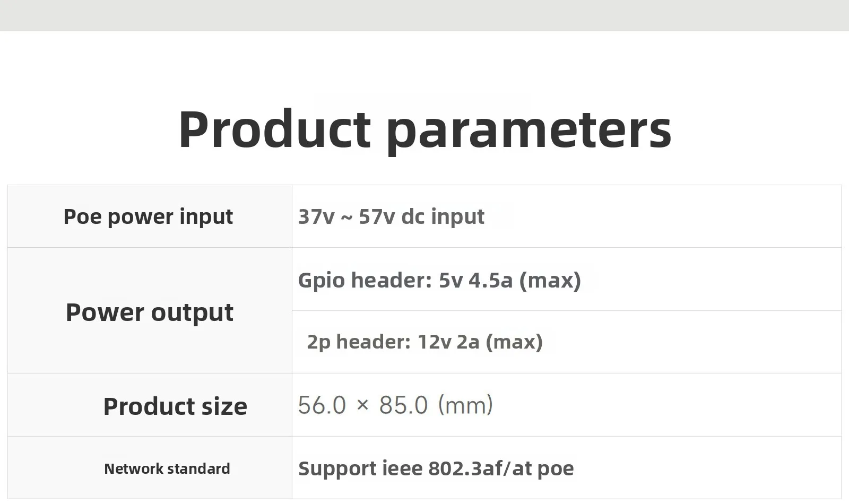The height and width of the screenshot is (504, 849).
Task: Click the word "parameters" in the heading
Action: [529, 131]
